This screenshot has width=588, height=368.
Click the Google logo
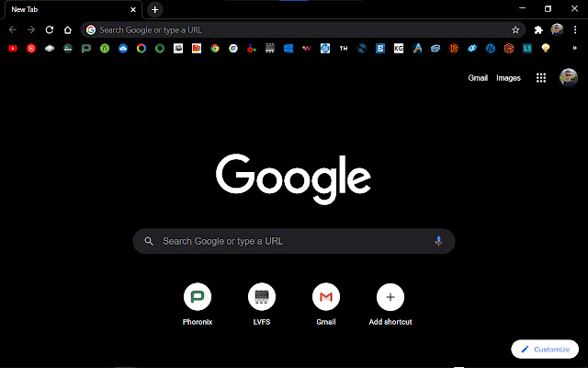[x=294, y=179]
